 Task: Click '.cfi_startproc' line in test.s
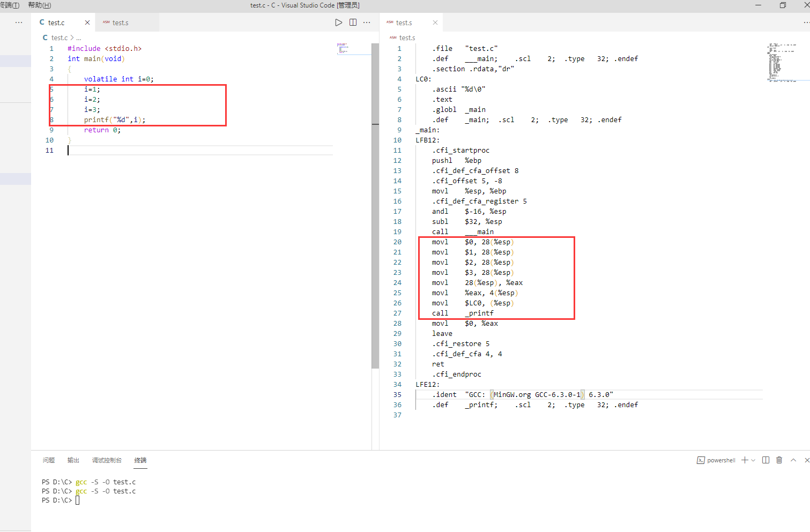[x=460, y=150]
